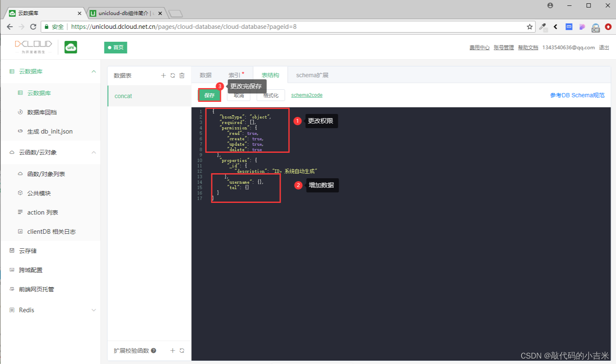This screenshot has height=364, width=616.
Task: Click the help icon beside 扩展校验函数
Action: [154, 351]
